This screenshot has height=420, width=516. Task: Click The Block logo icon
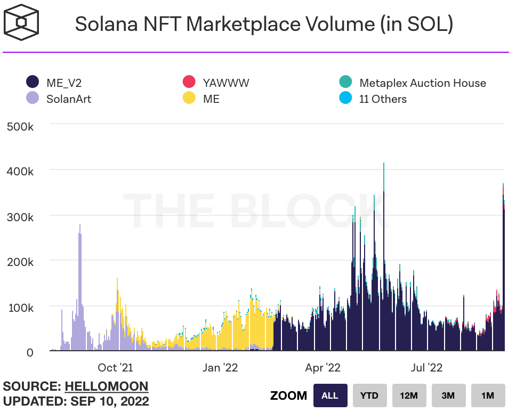[21, 22]
